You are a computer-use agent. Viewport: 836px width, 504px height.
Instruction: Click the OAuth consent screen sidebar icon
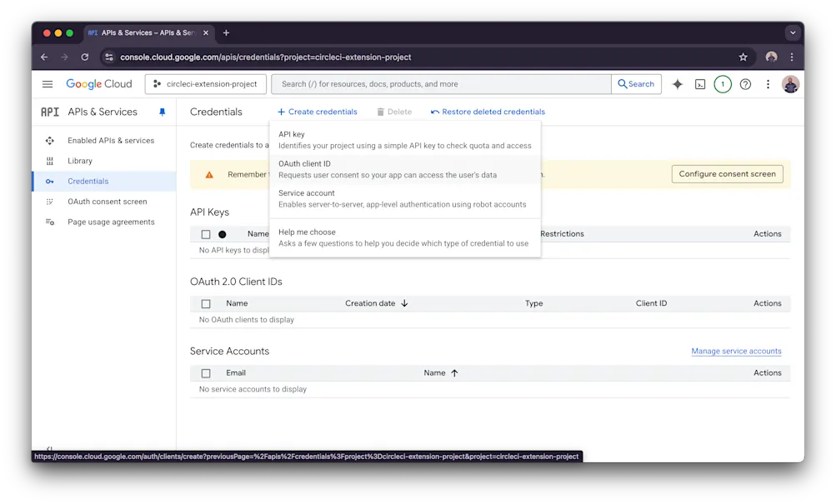[49, 202]
